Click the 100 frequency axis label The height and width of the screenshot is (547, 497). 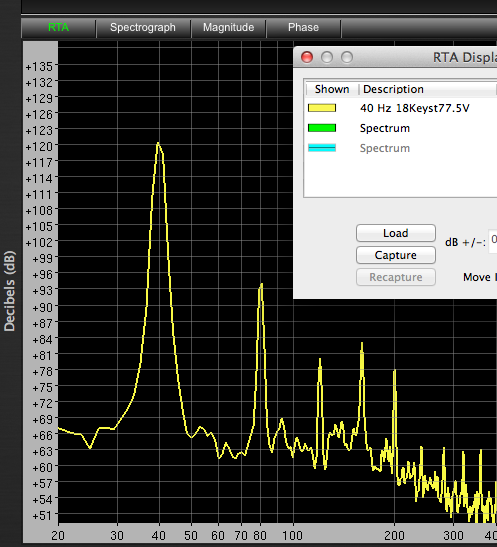292,535
